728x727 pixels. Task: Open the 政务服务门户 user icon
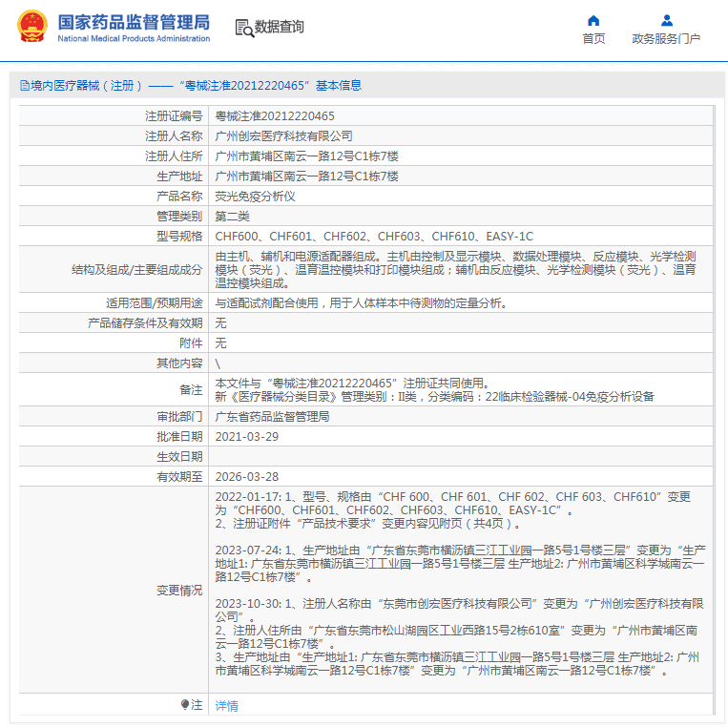coord(667,20)
